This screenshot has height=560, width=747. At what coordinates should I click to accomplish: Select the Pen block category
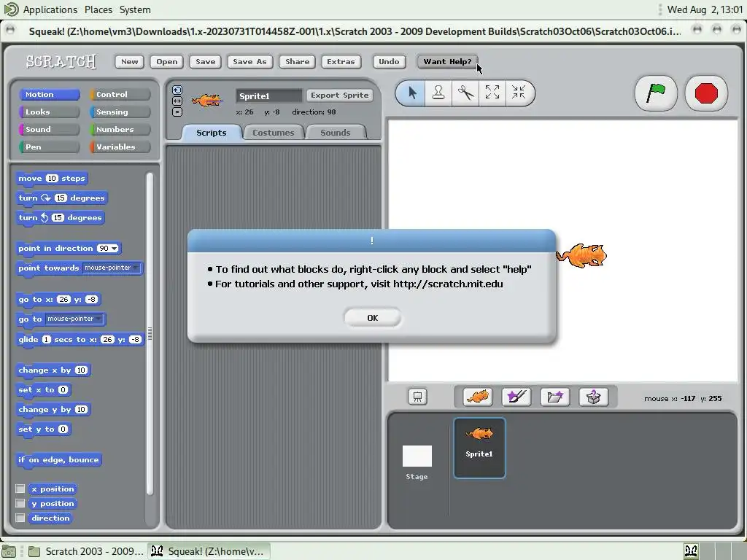coord(49,147)
